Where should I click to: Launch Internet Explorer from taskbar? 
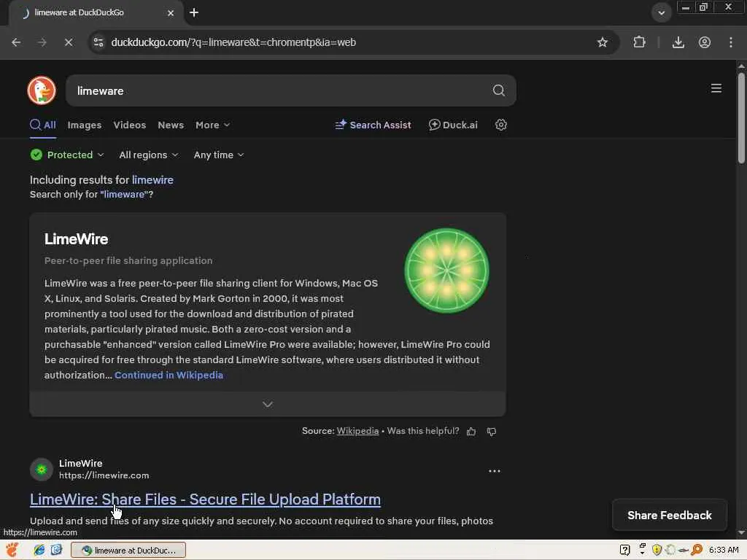tap(39, 550)
